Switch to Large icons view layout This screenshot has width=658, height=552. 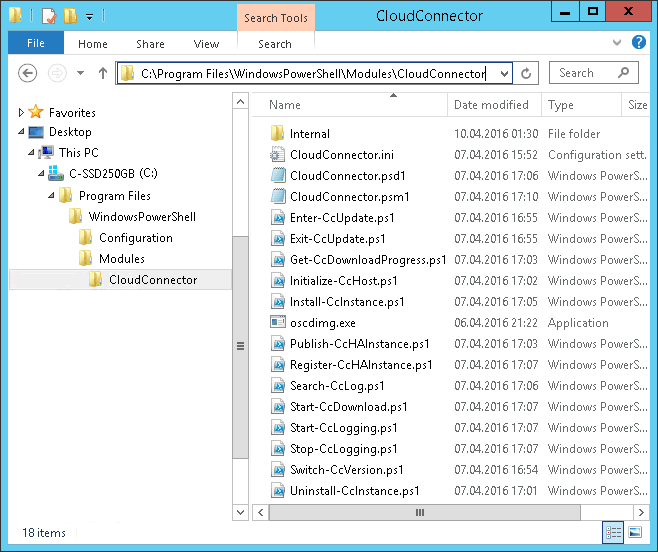[x=635, y=533]
